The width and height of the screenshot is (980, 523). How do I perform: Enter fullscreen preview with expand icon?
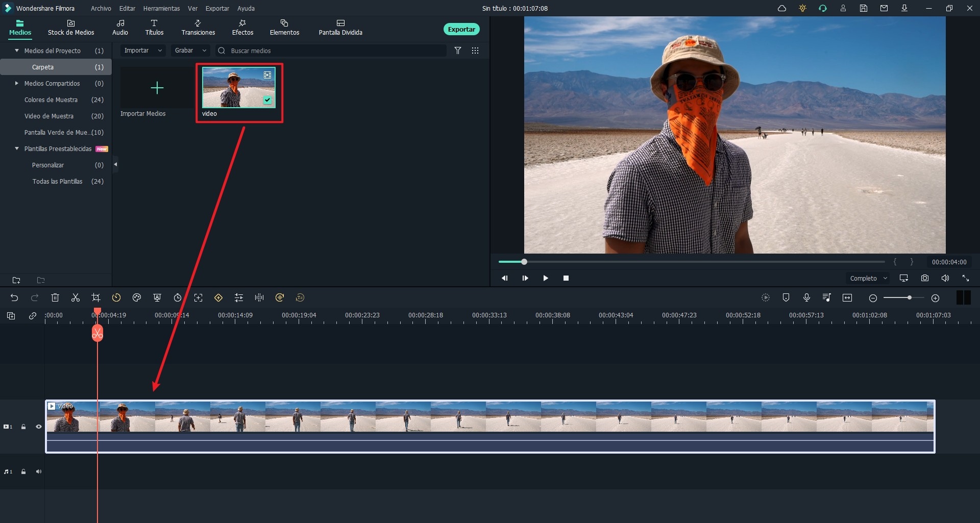click(966, 278)
